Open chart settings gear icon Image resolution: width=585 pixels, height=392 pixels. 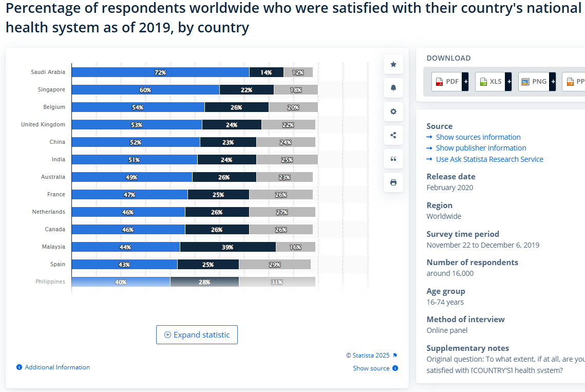393,111
